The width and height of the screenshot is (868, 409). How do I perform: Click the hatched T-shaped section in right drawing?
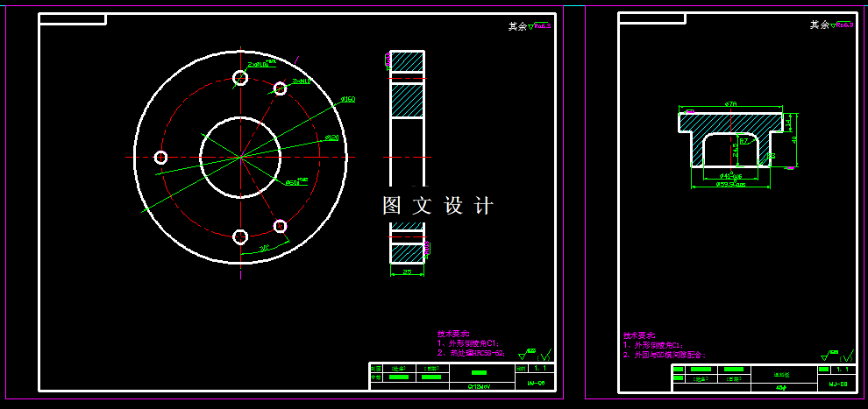pos(731,123)
